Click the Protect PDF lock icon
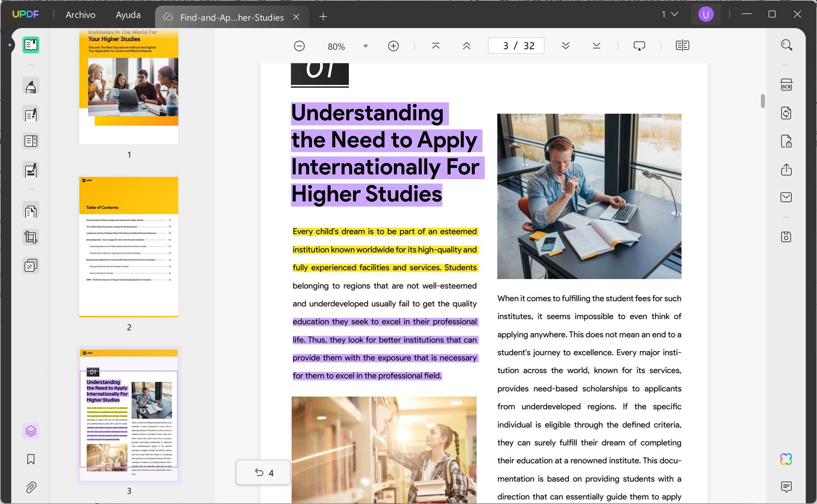This screenshot has height=504, width=817. pos(786,141)
